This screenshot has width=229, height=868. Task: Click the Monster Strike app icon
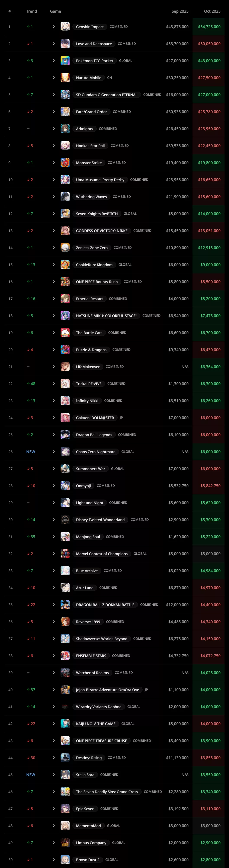65,163
